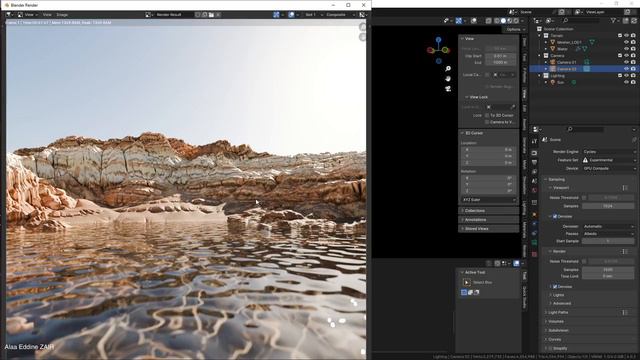This screenshot has height=360, width=640.
Task: Toggle camera view icon in the 3D viewport
Action: 448,89
